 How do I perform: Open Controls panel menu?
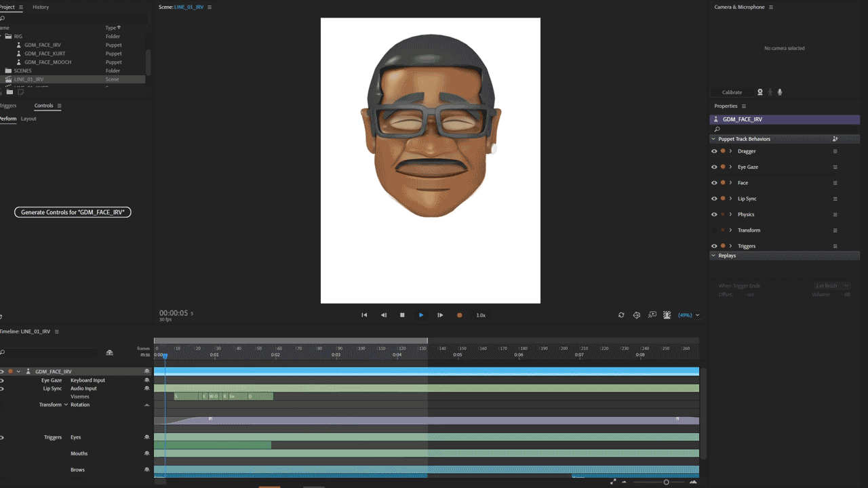(60, 106)
